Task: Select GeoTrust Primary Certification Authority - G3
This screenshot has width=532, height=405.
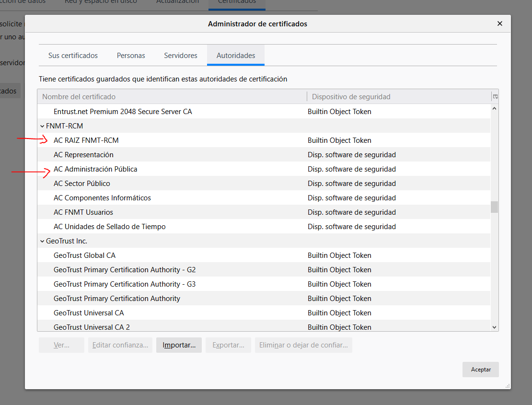Action: pyautogui.click(x=264, y=284)
